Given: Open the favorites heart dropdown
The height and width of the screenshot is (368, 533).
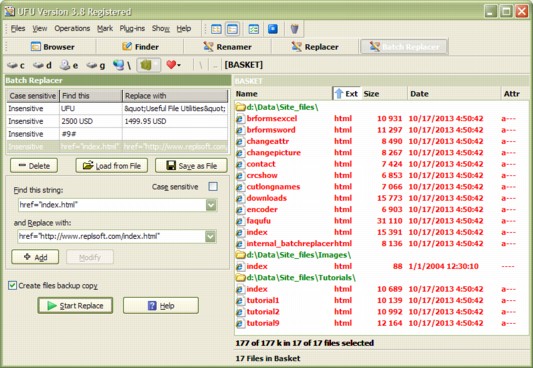Looking at the screenshot, I should click(x=173, y=65).
